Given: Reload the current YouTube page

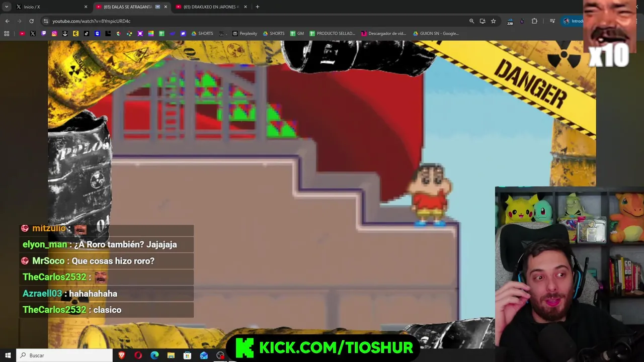Looking at the screenshot, I should click(31, 21).
